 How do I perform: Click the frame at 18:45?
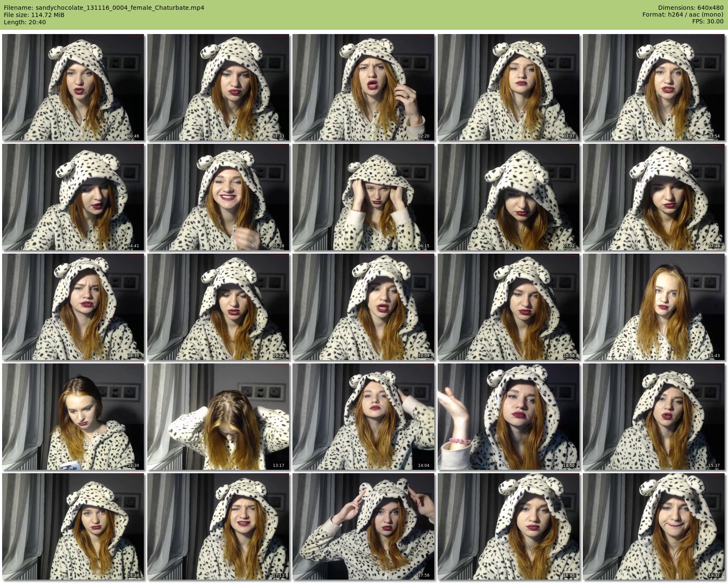pyautogui.click(x=509, y=526)
